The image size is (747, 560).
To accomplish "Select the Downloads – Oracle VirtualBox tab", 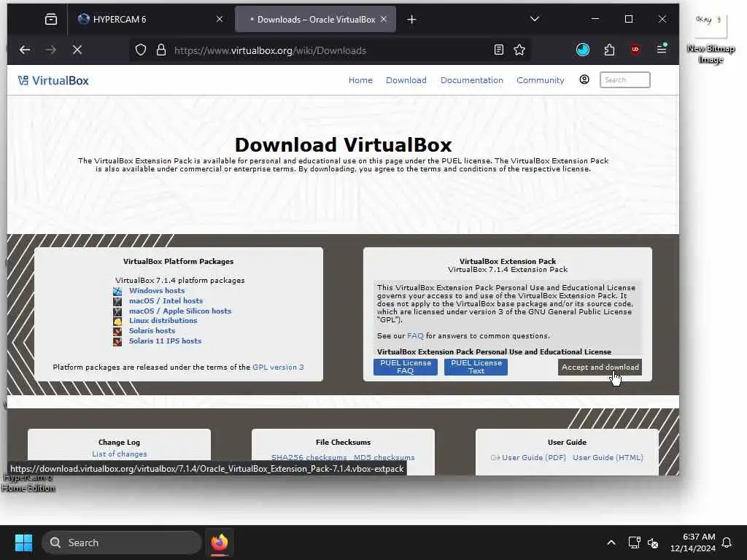I will (x=315, y=19).
